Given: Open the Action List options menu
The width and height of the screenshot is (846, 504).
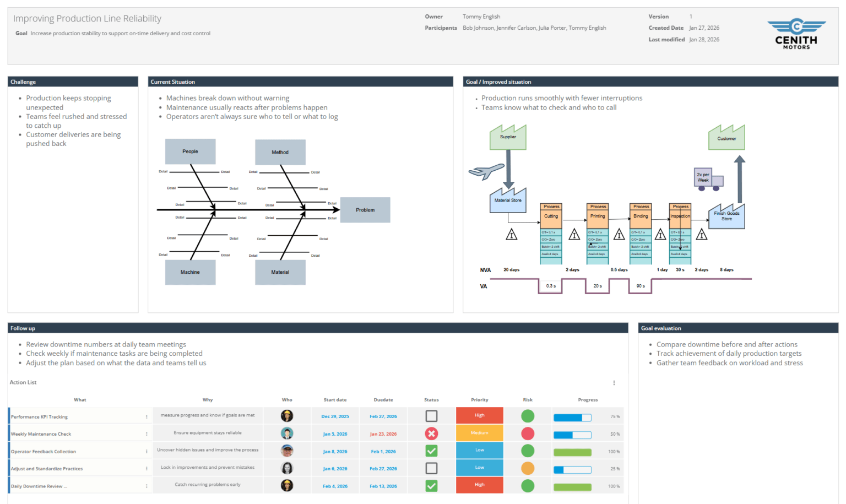Looking at the screenshot, I should pyautogui.click(x=614, y=383).
